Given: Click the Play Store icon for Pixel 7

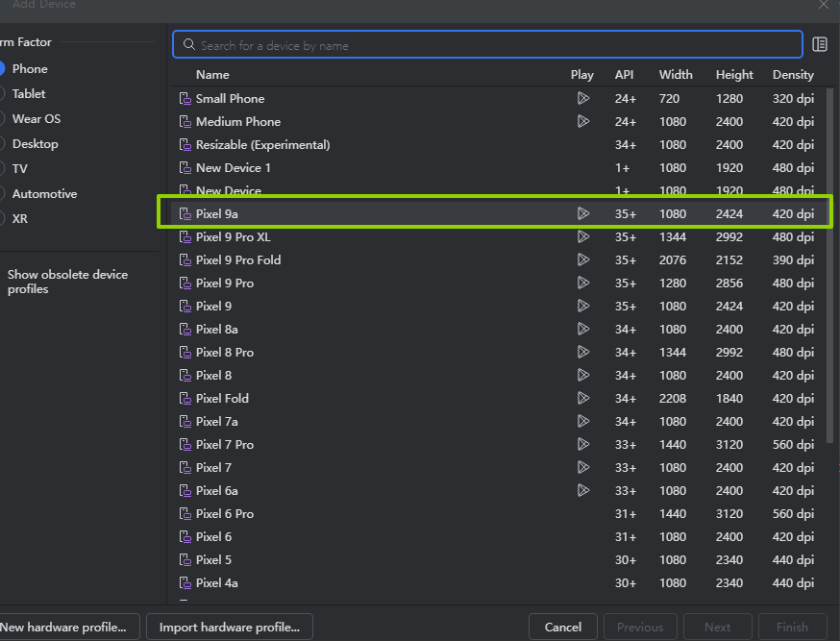Looking at the screenshot, I should 583,467.
